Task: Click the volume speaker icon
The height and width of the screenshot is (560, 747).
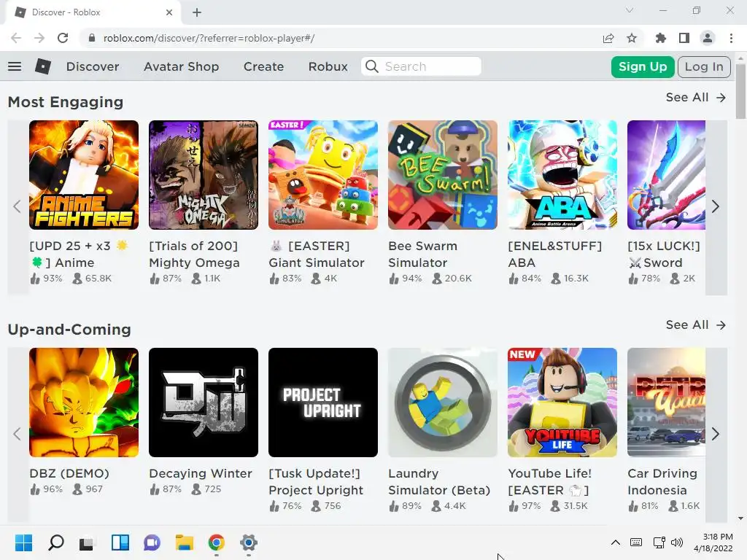Action: [677, 542]
